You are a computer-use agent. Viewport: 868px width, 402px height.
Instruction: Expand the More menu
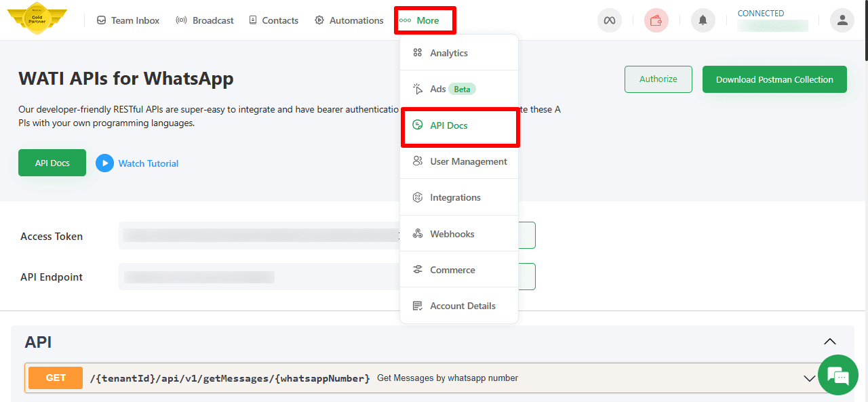[425, 20]
